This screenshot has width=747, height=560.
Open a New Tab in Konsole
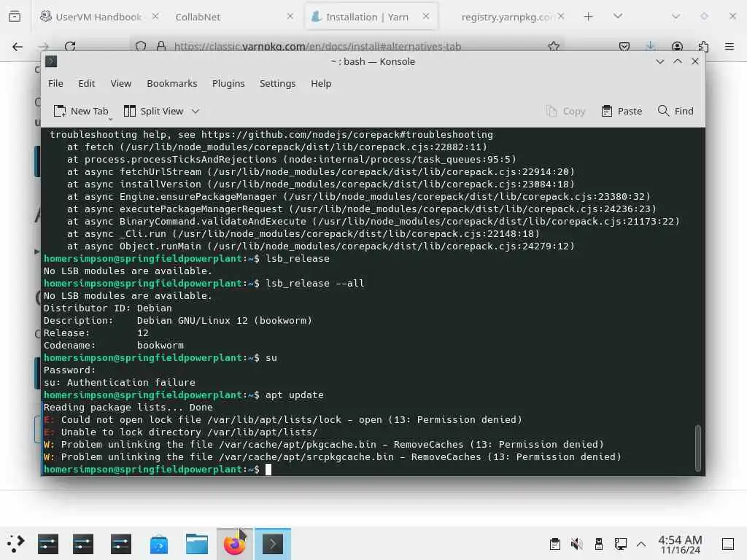click(x=81, y=111)
